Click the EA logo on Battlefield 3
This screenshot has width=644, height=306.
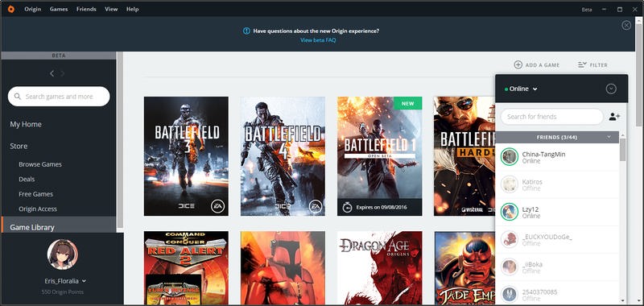217,206
